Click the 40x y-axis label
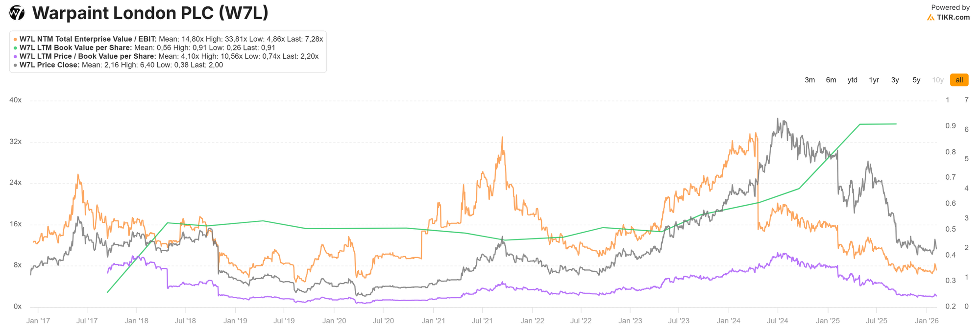The width and height of the screenshot is (980, 334). pyautogui.click(x=16, y=100)
